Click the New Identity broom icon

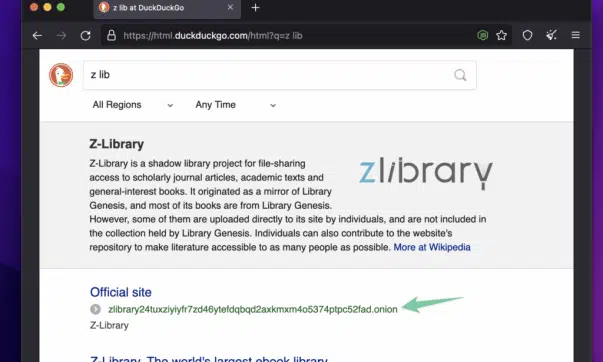551,35
